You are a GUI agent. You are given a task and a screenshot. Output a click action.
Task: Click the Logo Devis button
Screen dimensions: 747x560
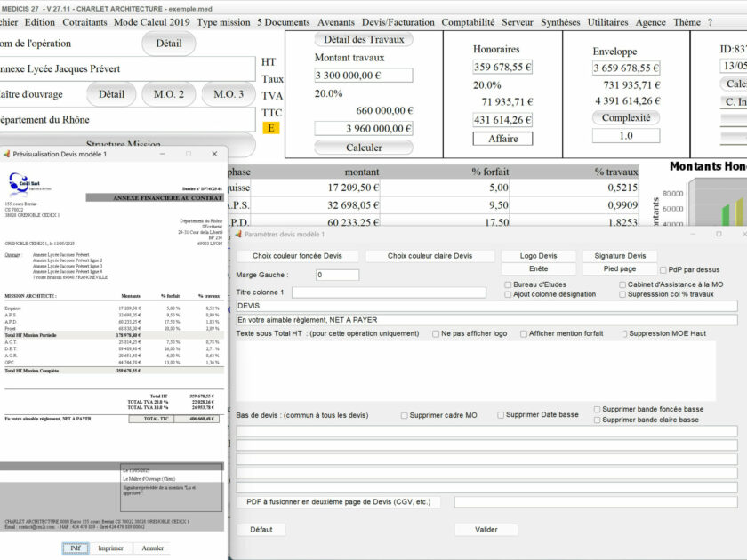click(x=538, y=256)
